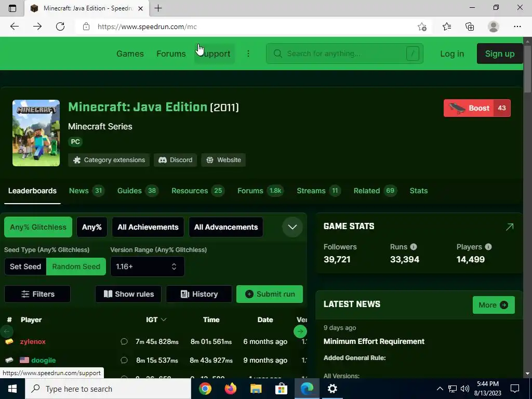Select the All Advancements category
532x399 pixels.
(x=226, y=227)
